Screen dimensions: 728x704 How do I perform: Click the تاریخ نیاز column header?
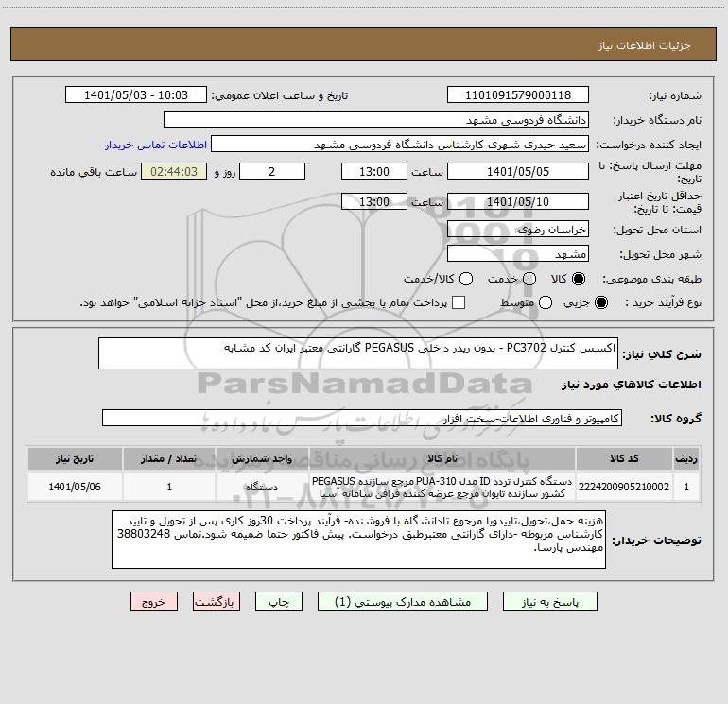(75, 458)
